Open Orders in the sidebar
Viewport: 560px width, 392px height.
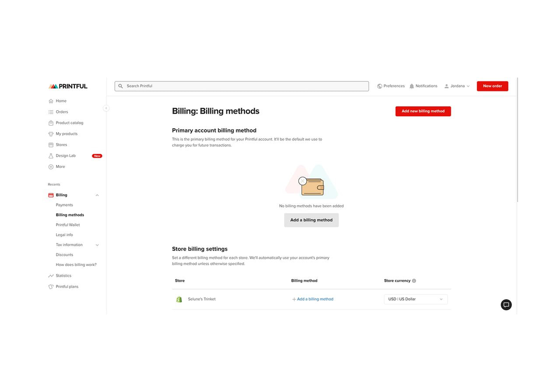62,112
